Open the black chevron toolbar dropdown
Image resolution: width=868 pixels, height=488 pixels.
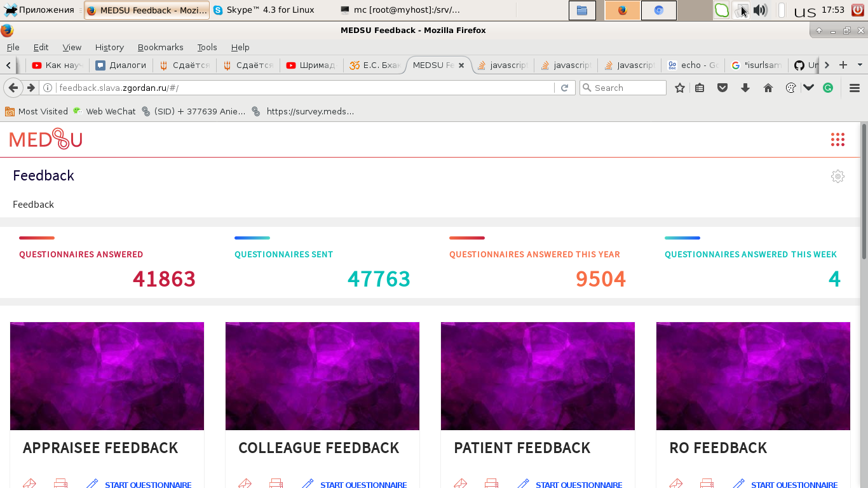[808, 88]
